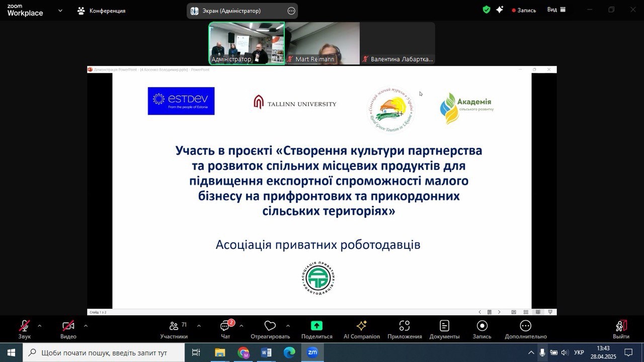Open Microsoft Word from the taskbar
Viewport: 644px width, 362px height.
click(266, 353)
